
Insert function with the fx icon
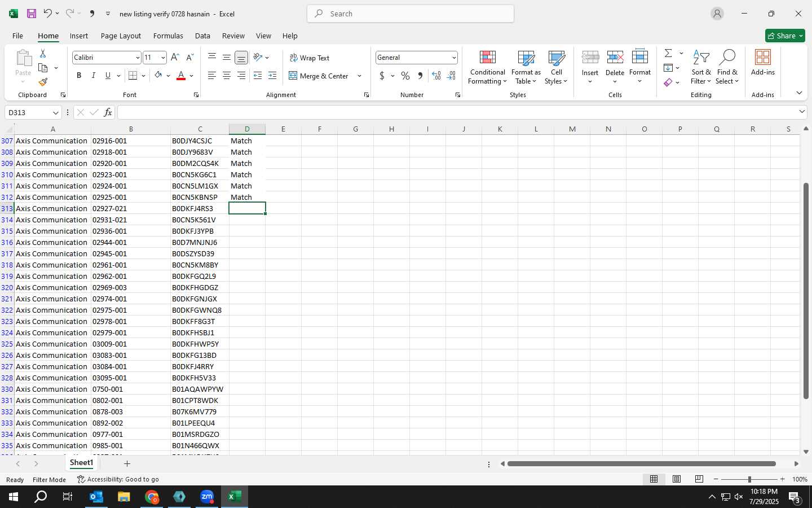pos(108,112)
